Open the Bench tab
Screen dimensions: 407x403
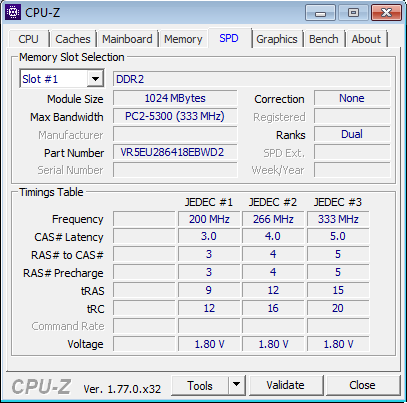tap(323, 39)
